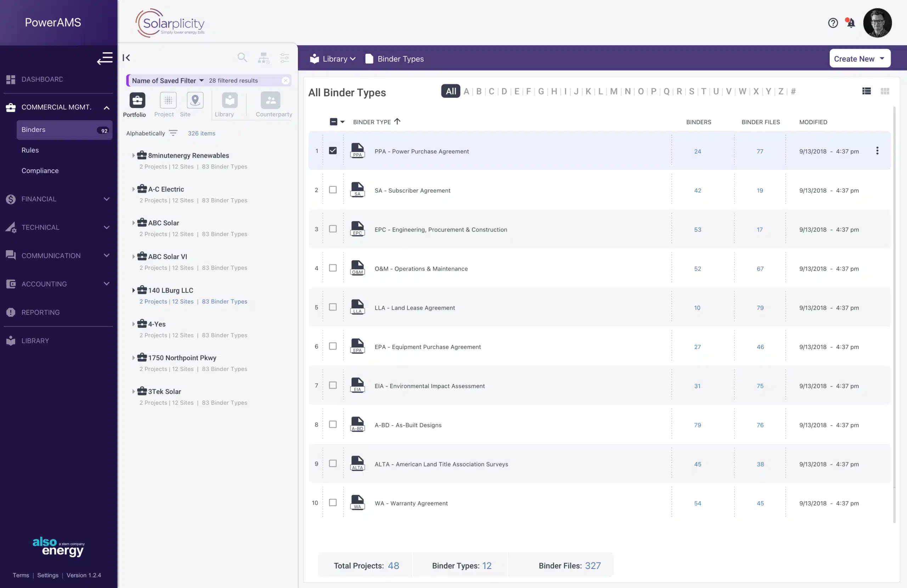Check the SA Subscriber Agreement checkbox

[333, 190]
